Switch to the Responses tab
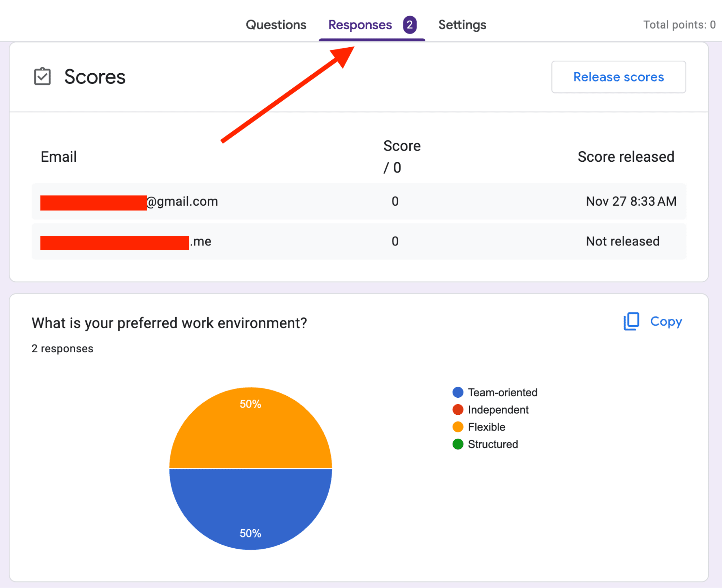 360,25
